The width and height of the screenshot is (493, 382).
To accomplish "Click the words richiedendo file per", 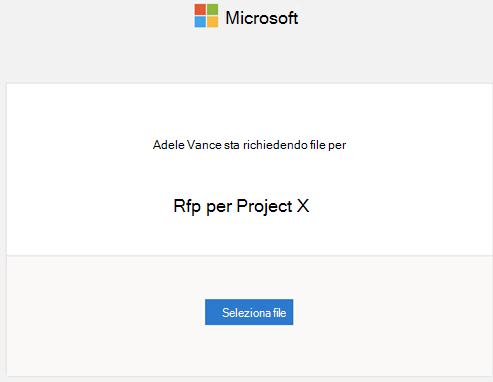I will coord(295,145).
